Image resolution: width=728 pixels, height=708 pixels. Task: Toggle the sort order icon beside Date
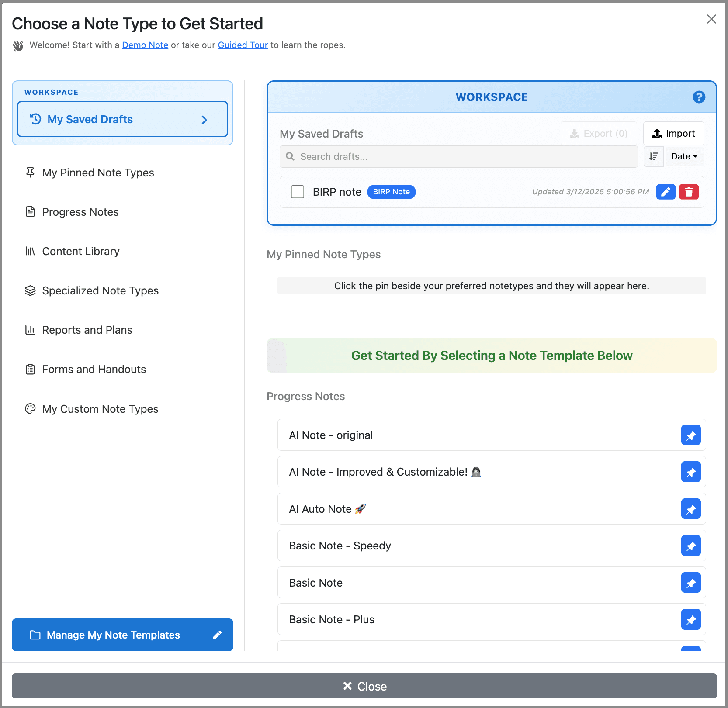click(x=654, y=156)
